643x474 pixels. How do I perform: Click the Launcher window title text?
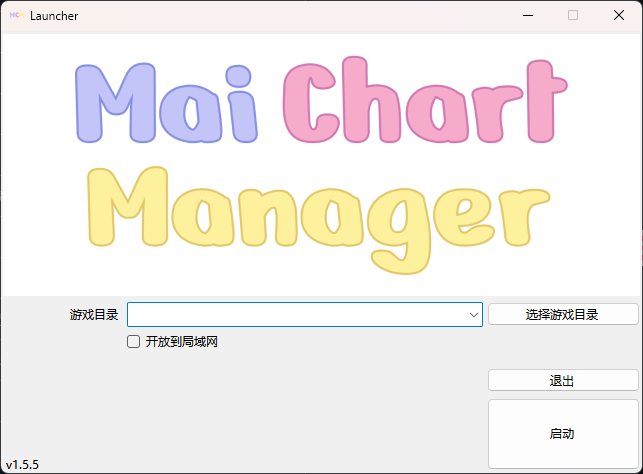pyautogui.click(x=54, y=16)
